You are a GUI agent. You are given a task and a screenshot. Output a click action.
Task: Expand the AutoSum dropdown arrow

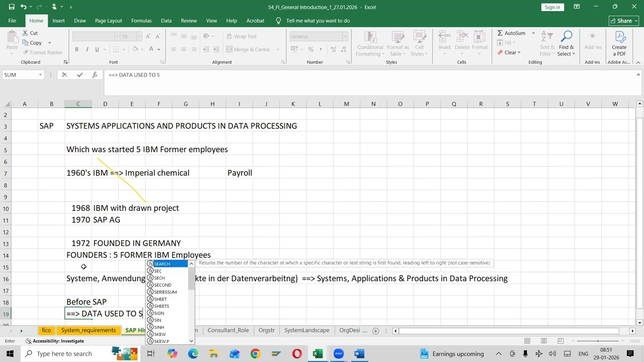533,33
